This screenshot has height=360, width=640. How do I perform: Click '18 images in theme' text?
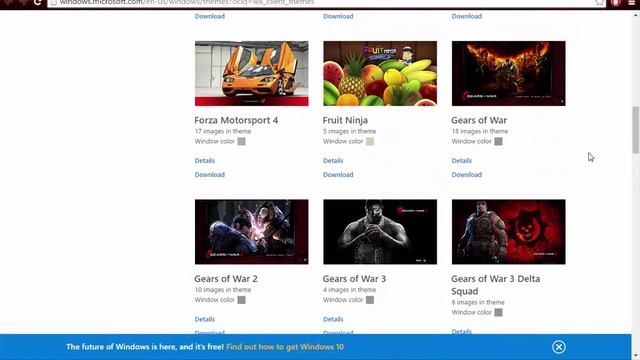click(x=480, y=131)
